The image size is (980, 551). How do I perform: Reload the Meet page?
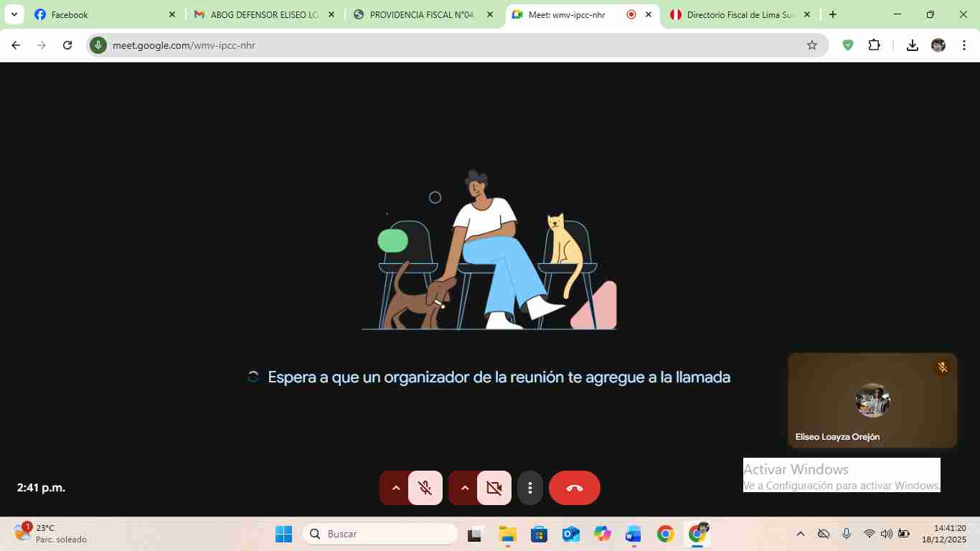coord(67,45)
